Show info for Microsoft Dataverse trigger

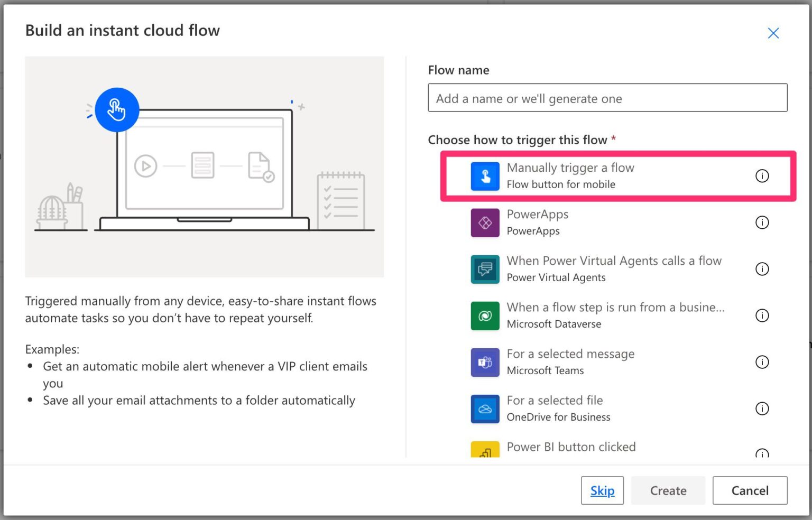pos(762,315)
